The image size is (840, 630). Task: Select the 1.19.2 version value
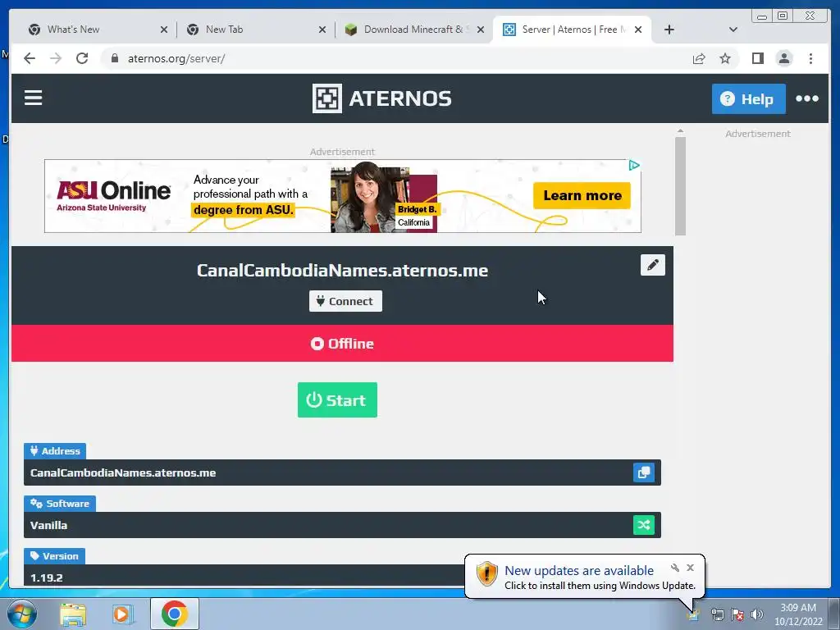(x=47, y=577)
